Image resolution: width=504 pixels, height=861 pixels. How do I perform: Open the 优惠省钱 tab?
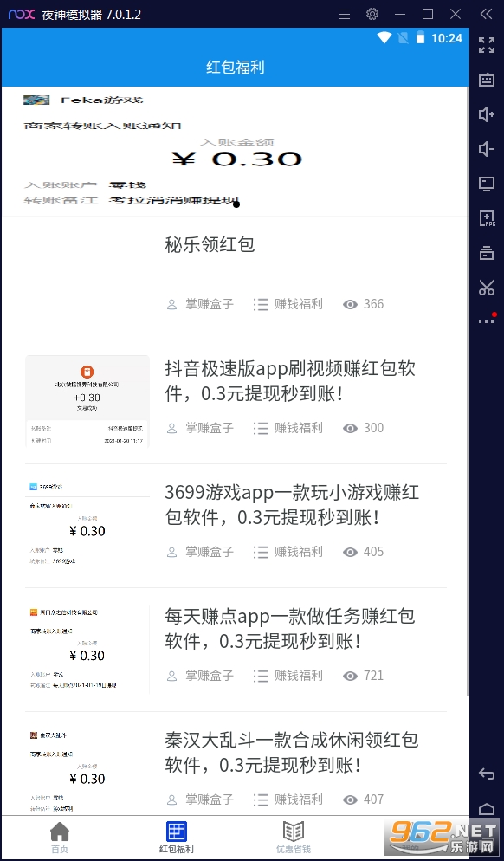pos(294,838)
